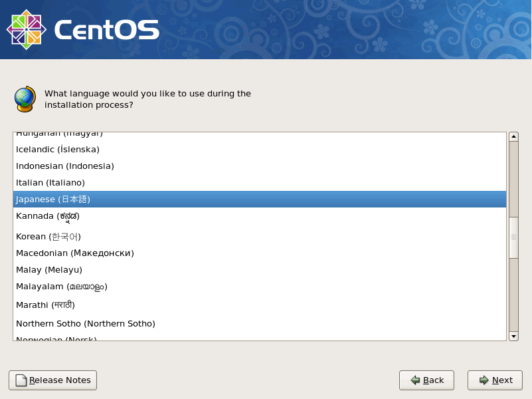This screenshot has height=399, width=532.
Task: Click the scrollbar up arrow
Action: [513, 136]
